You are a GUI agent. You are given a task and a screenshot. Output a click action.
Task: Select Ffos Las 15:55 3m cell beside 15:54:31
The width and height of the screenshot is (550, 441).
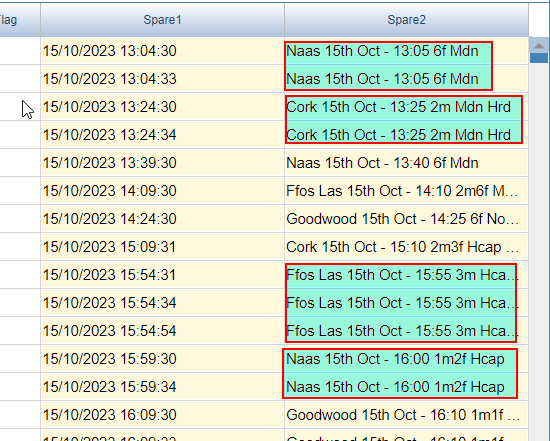coord(406,275)
